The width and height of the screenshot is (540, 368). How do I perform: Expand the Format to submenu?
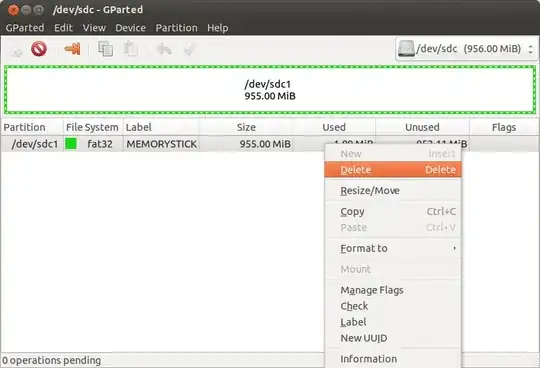pyautogui.click(x=393, y=248)
